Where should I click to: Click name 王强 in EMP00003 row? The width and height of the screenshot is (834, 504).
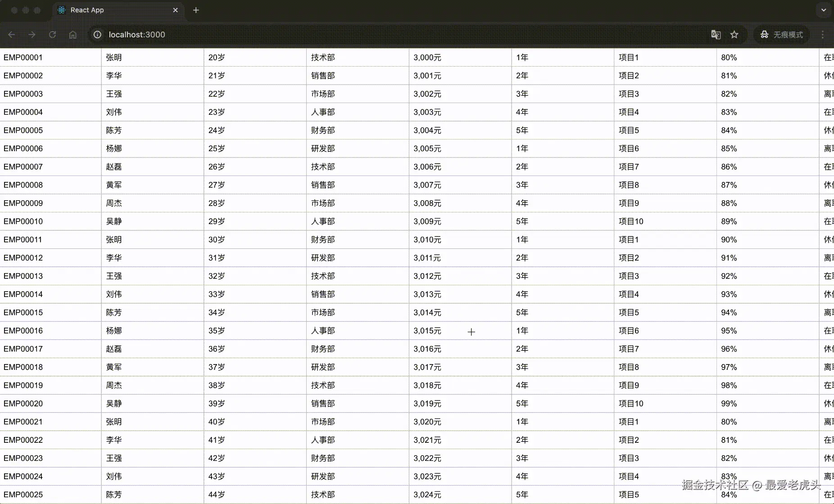point(114,94)
